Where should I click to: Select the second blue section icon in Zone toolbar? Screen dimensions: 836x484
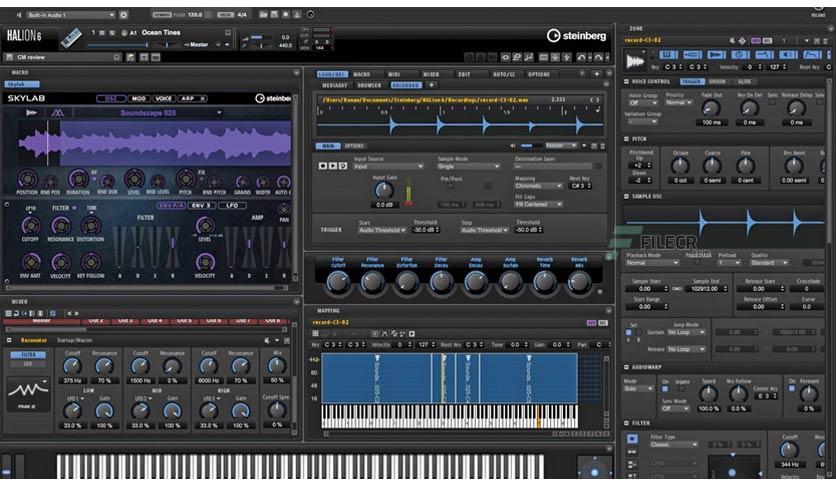(692, 54)
